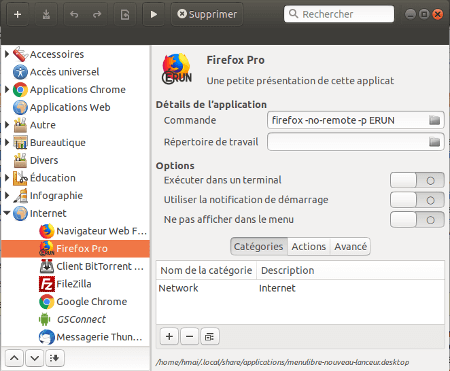
Task: Click the add new launcher plus button
Action: click(x=18, y=14)
